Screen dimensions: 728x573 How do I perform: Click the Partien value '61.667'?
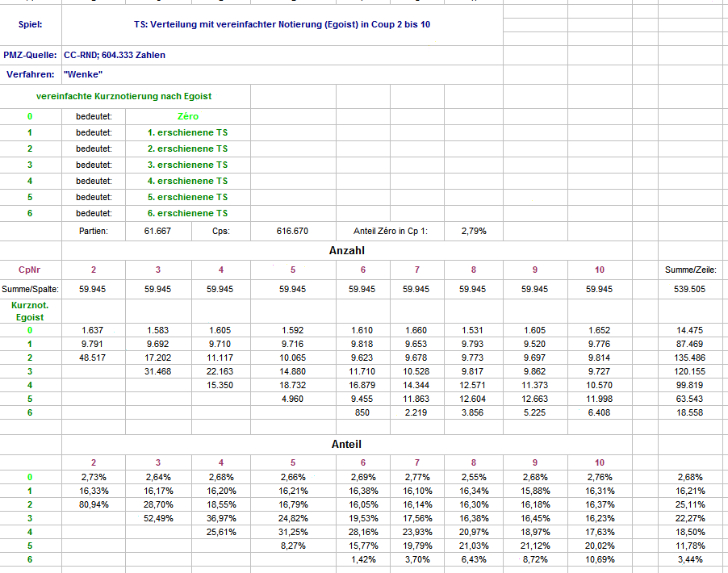click(157, 231)
